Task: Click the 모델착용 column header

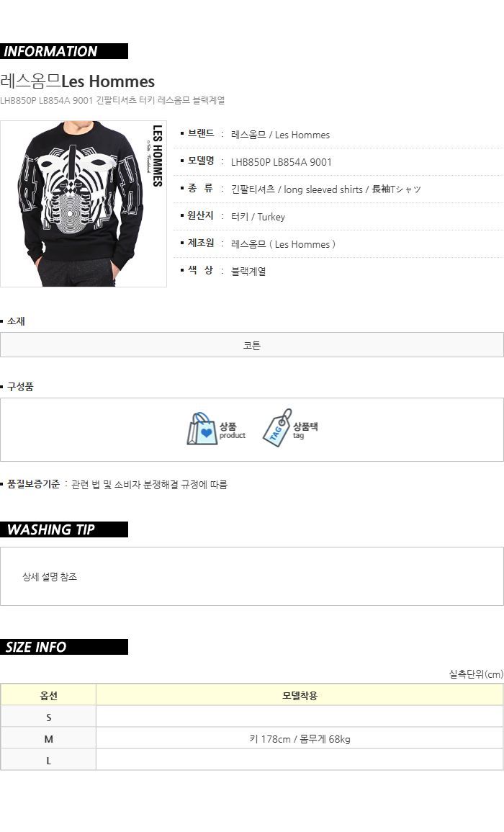Action: [300, 695]
